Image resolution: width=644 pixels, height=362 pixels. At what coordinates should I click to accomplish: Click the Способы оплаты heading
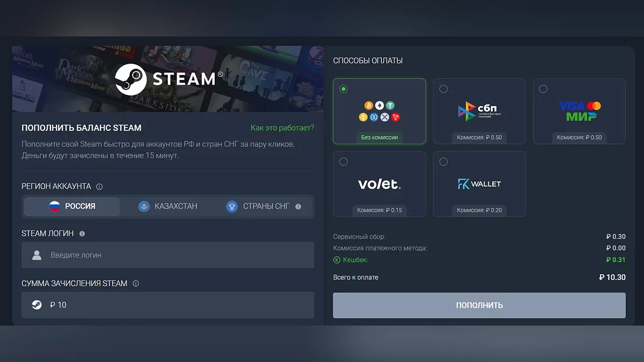coord(368,61)
